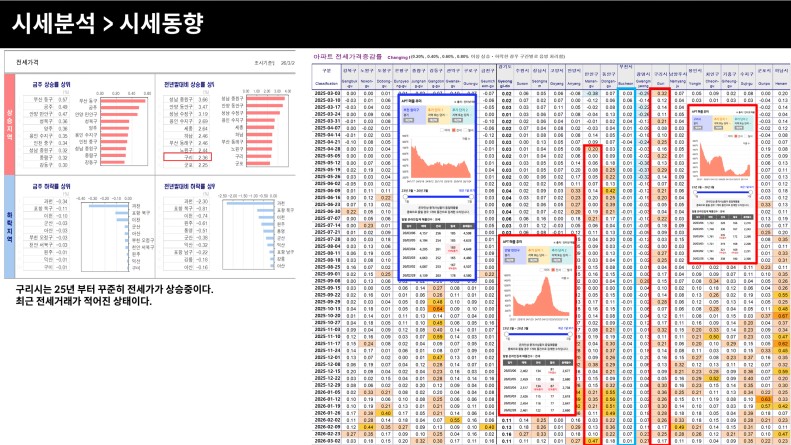Click the 전세가격 panel heading
The image size is (791, 445).
point(30,62)
